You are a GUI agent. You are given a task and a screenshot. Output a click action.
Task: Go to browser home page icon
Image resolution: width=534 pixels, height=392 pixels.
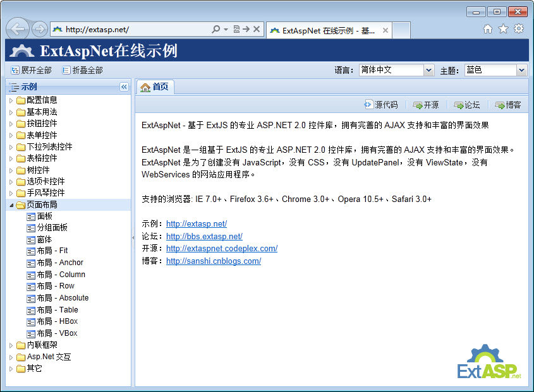point(488,28)
